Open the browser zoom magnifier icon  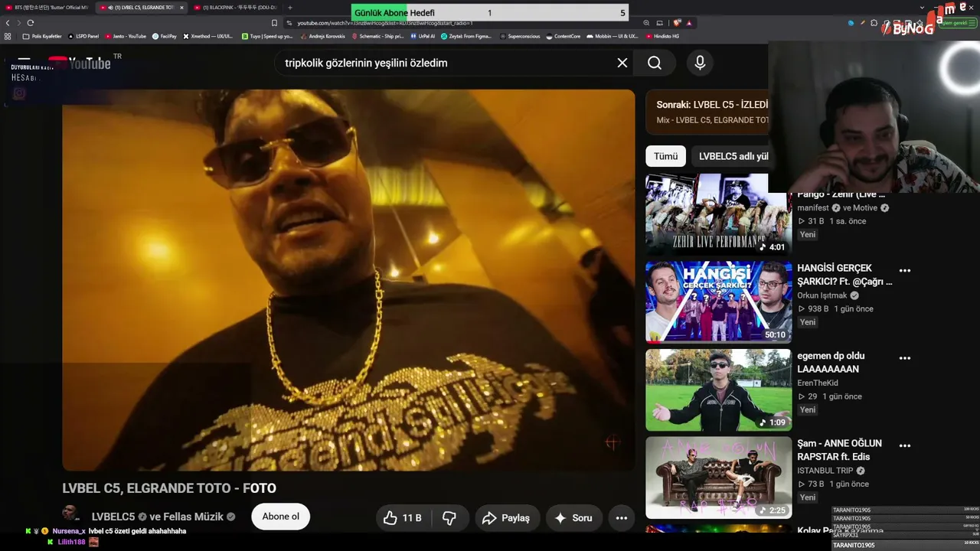(x=647, y=23)
